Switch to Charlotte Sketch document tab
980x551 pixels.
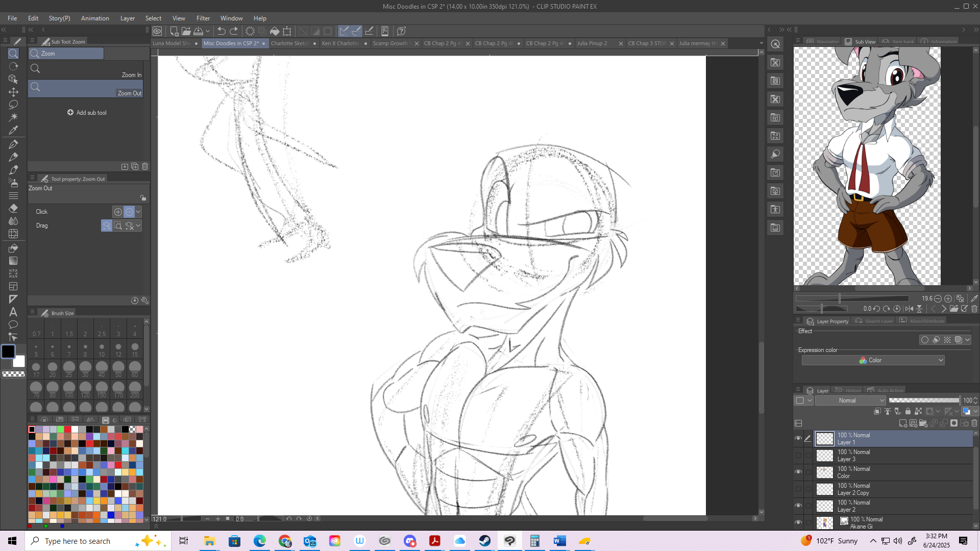pos(289,43)
